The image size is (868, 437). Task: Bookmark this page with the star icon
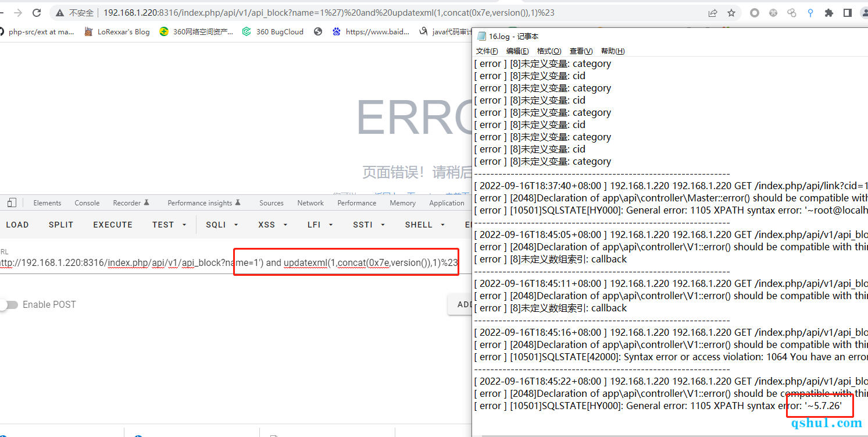click(731, 13)
